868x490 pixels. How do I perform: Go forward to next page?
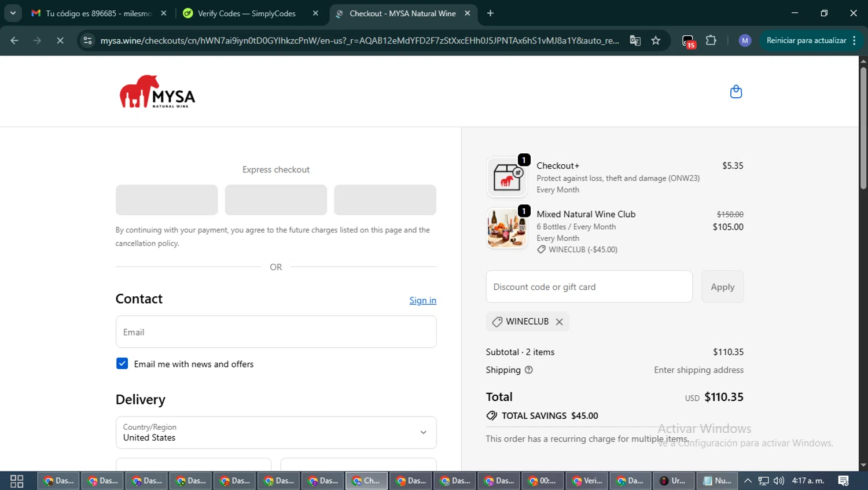pyautogui.click(x=37, y=40)
